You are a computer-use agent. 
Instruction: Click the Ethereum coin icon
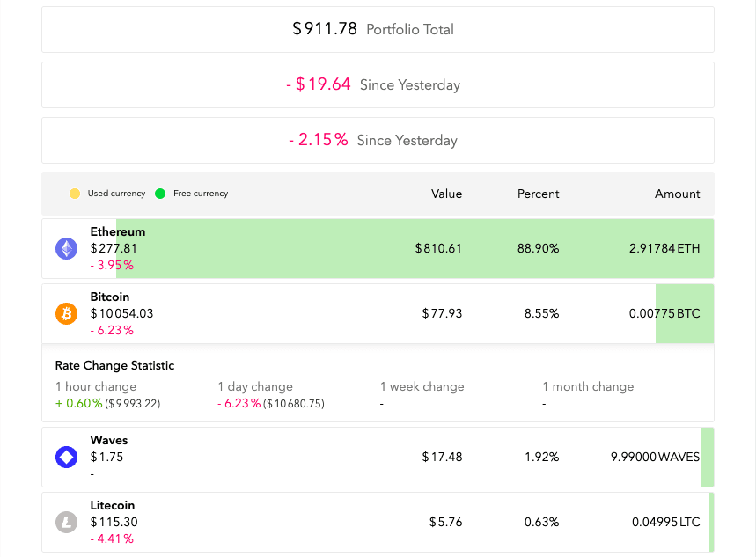67,249
